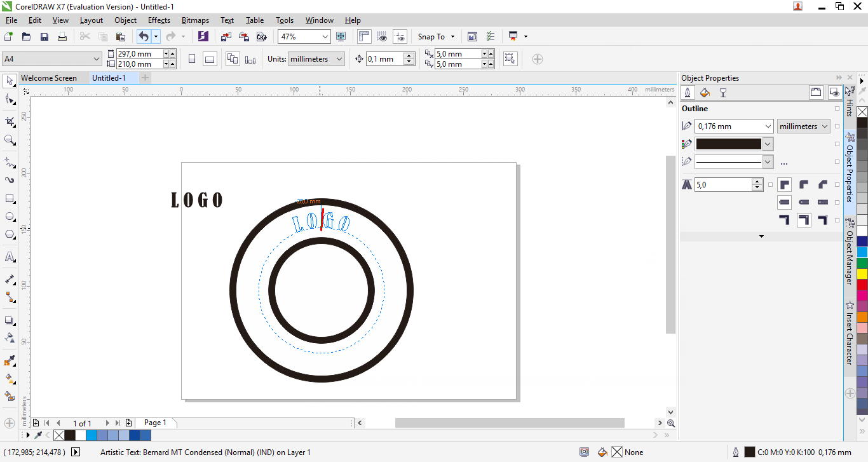
Task: Click the Open file icon
Action: (x=27, y=37)
